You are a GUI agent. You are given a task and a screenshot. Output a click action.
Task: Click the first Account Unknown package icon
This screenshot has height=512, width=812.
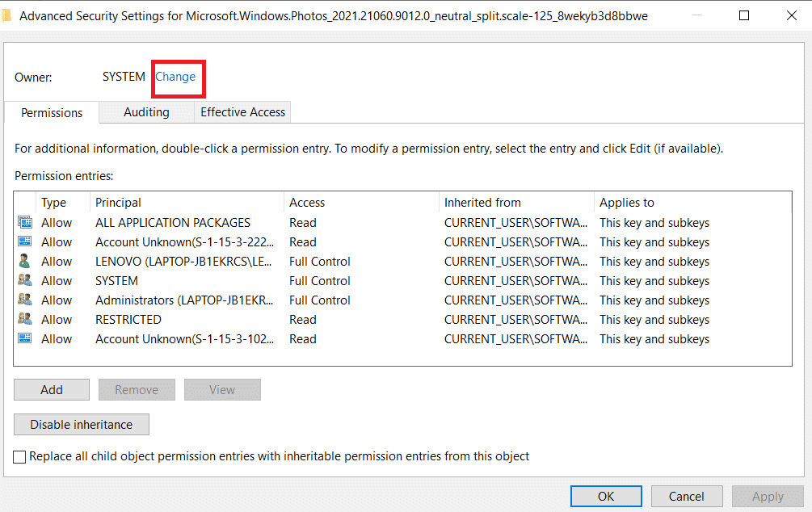[25, 242]
